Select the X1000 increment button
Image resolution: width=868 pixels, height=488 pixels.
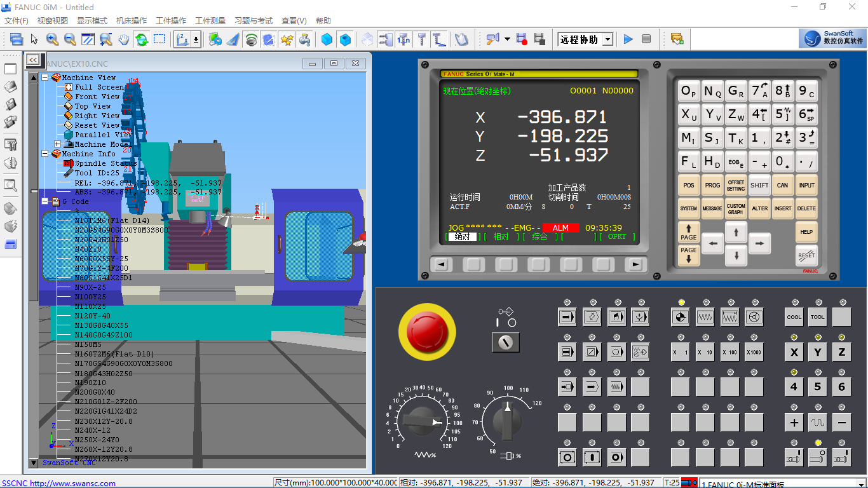pyautogui.click(x=754, y=352)
